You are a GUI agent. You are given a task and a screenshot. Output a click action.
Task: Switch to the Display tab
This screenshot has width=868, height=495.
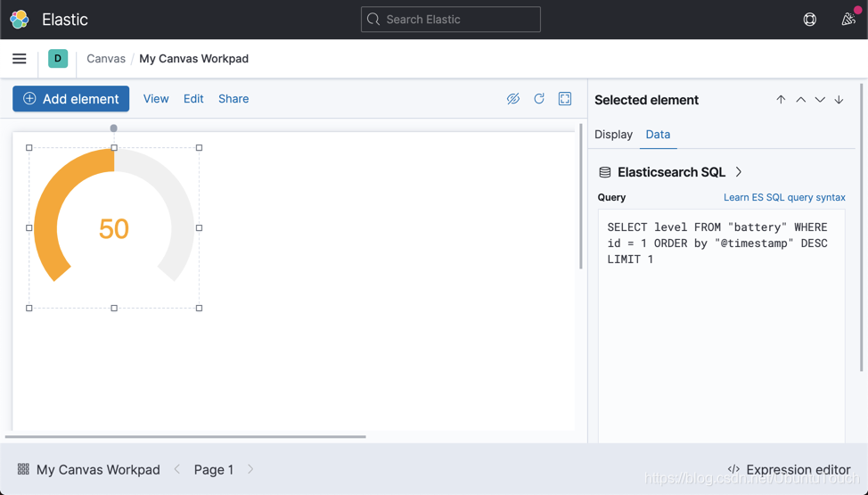(613, 135)
